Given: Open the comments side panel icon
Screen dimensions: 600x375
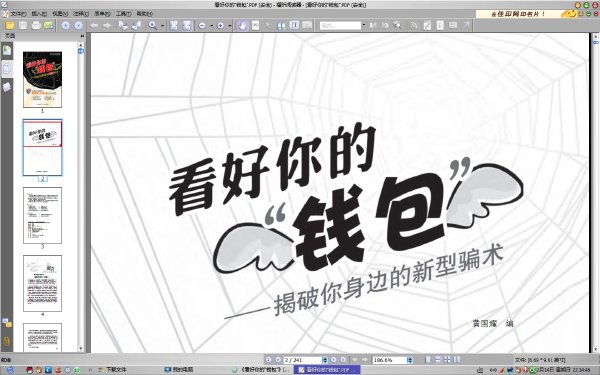Looking at the screenshot, I should click(x=7, y=323).
